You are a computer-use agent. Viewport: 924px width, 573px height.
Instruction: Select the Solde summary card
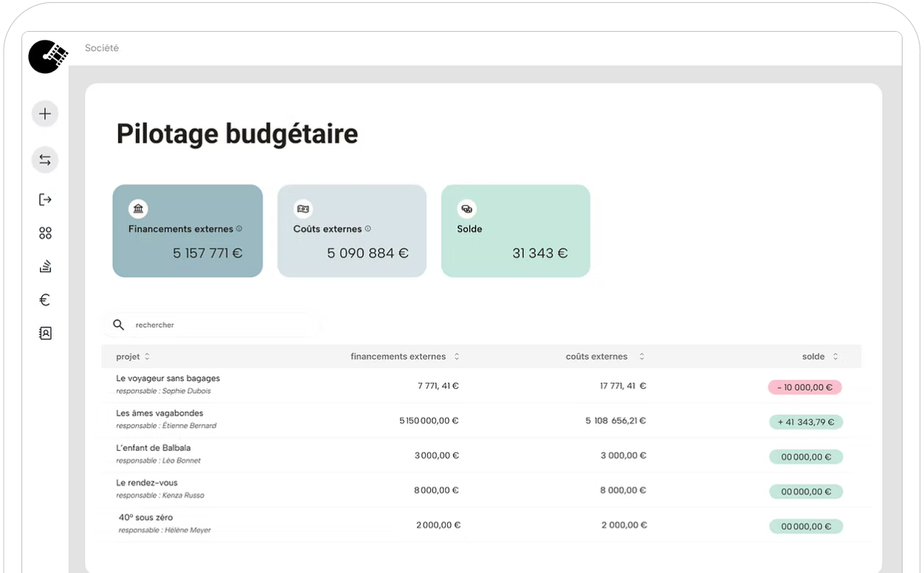tap(515, 231)
